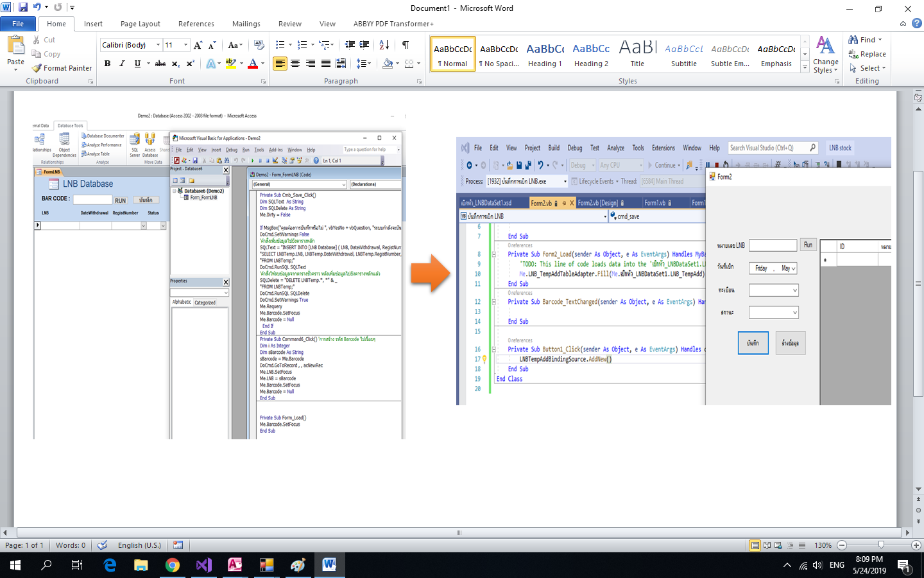Toggle Show/Hide paragraph marks
Image resolution: width=924 pixels, height=578 pixels.
pos(406,45)
